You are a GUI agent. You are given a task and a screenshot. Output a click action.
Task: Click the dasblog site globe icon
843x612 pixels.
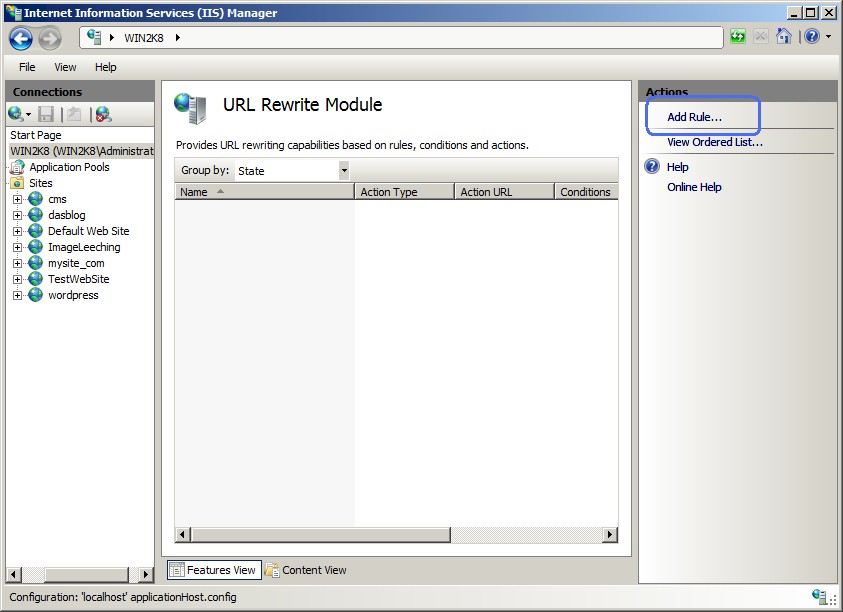coord(35,215)
